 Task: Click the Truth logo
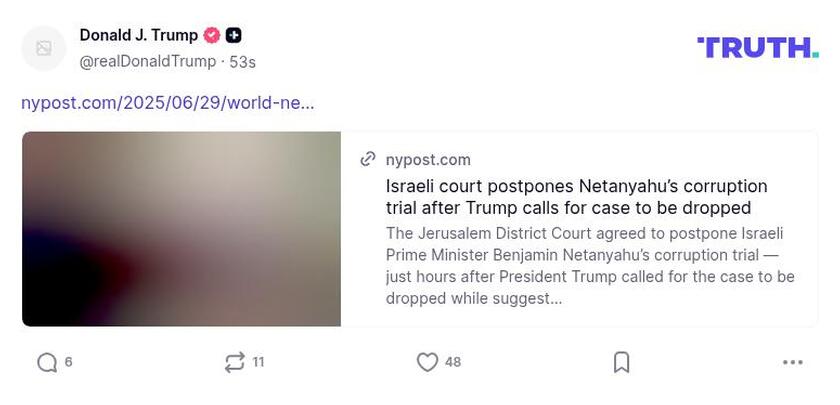[757, 47]
